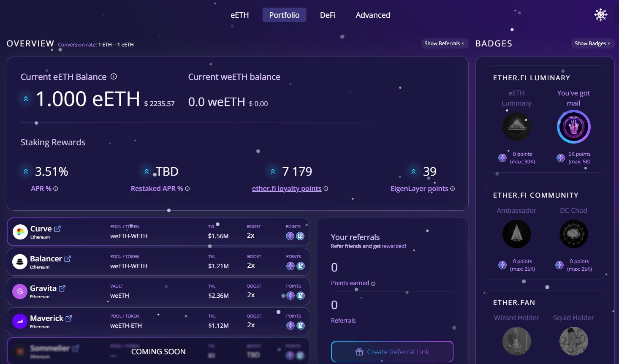
Task: Click ether.fi points icon in Balancer row
Action: click(x=290, y=266)
